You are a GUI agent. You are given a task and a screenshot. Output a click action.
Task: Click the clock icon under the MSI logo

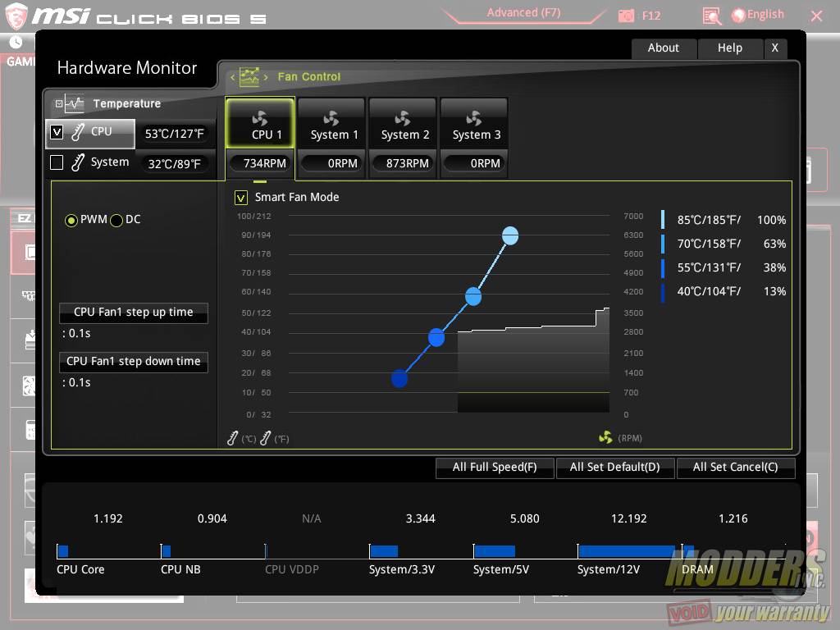tap(16, 42)
